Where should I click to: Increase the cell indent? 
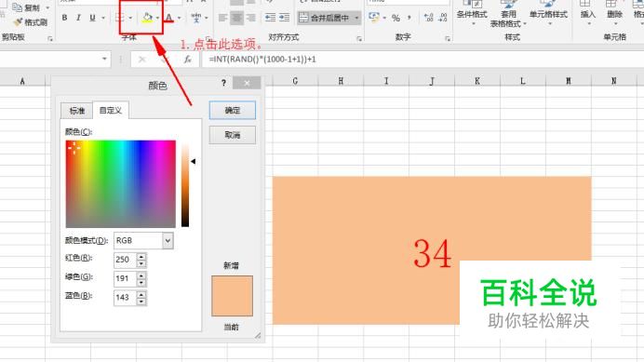click(284, 18)
